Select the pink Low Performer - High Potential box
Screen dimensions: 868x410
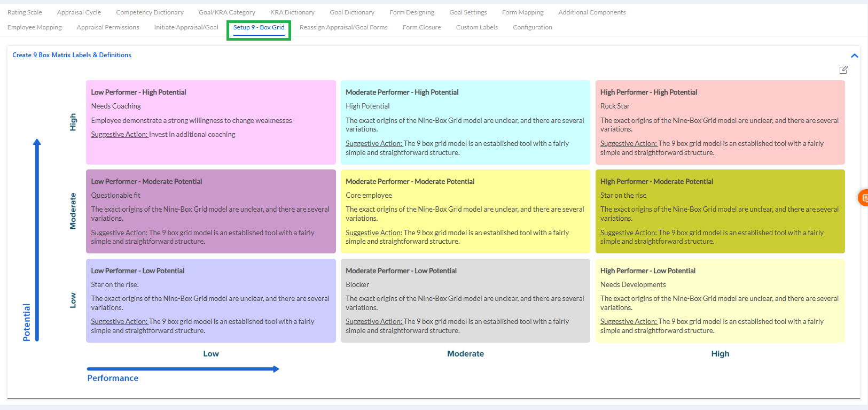coord(210,122)
